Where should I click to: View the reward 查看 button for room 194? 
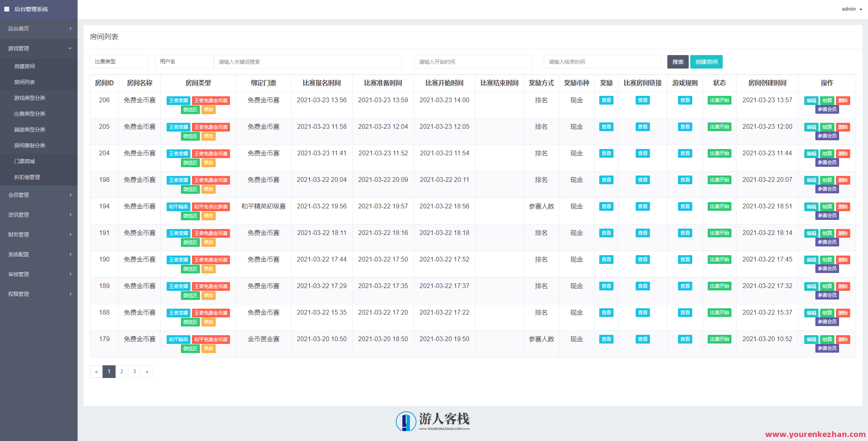(x=606, y=206)
